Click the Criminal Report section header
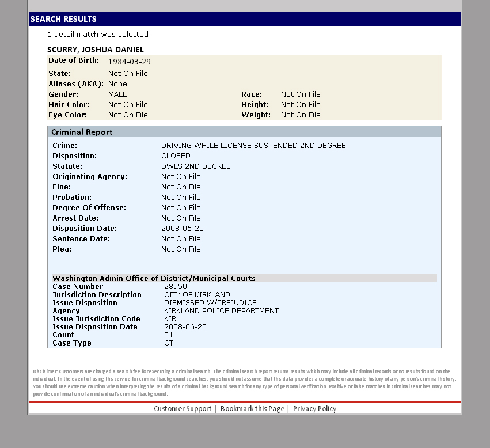 (82, 132)
